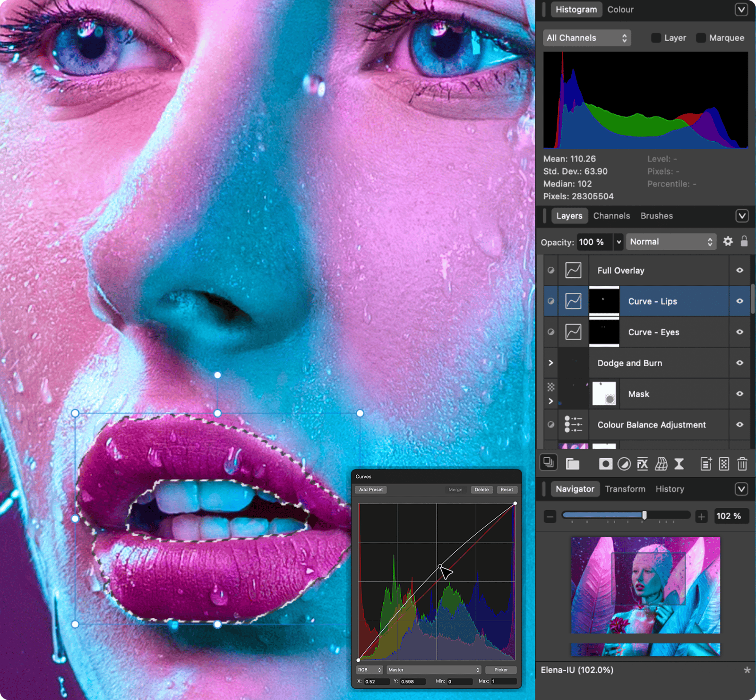Add an adjustment layer via the half-circle icon
Screen dimensions: 756x700
click(x=624, y=463)
